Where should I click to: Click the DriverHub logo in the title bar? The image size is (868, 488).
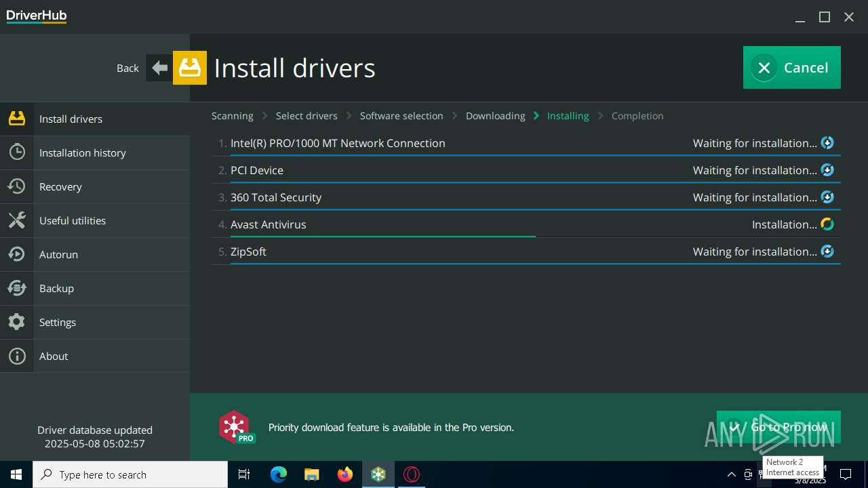[37, 16]
